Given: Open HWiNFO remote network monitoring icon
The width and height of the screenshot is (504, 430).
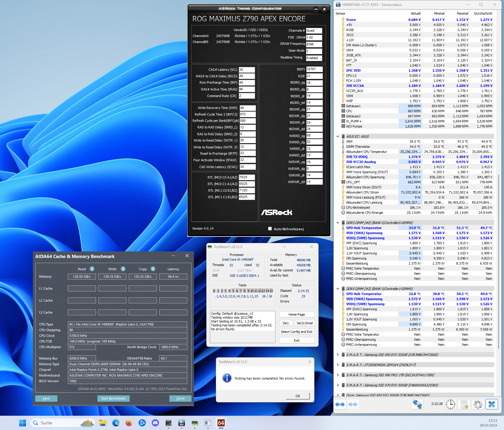Looking at the screenshot, I should [417, 404].
